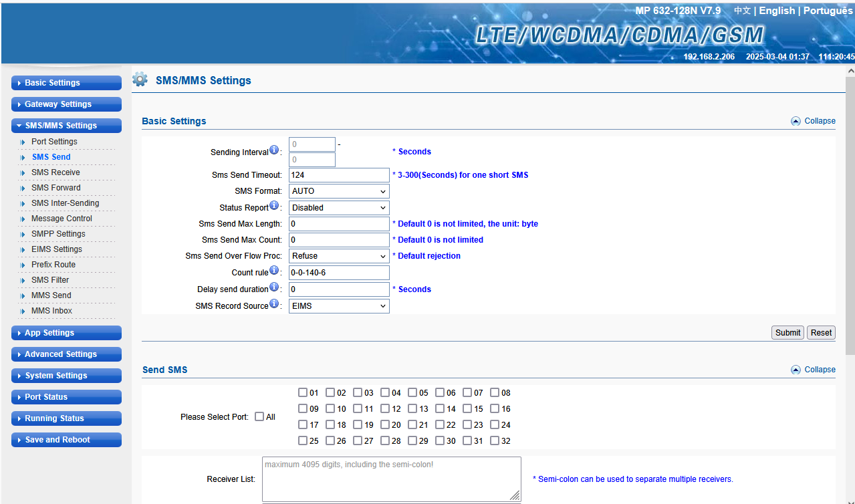Click the SMS/MMS Settings gear icon
Image resolution: width=855 pixels, height=504 pixels.
tap(140, 80)
